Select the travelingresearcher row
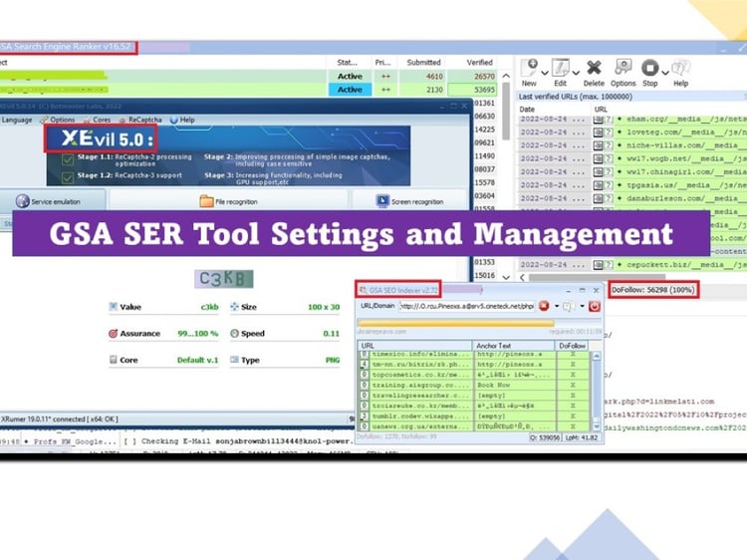The image size is (747, 560). coord(474,396)
